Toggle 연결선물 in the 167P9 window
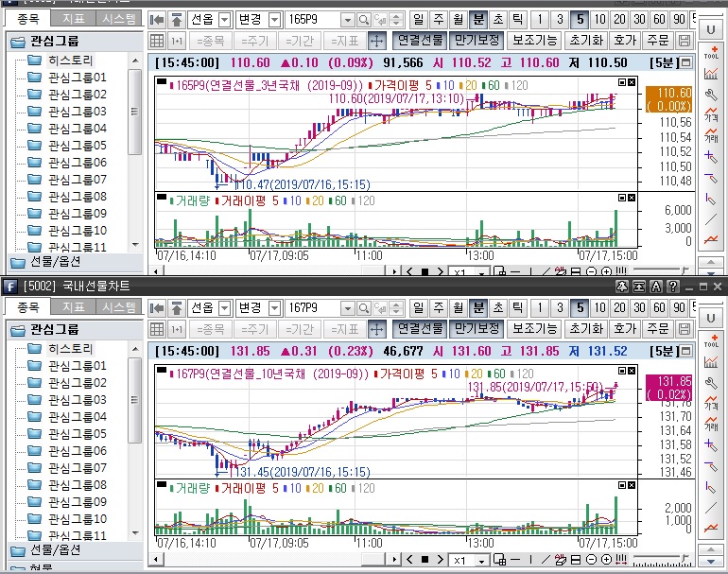This screenshot has height=574, width=728. [420, 329]
